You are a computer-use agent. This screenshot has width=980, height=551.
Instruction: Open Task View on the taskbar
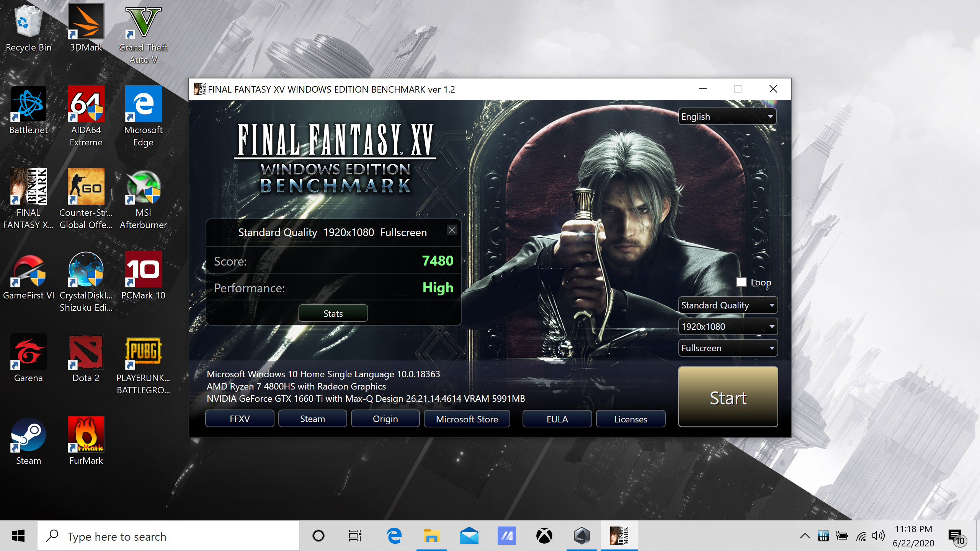355,536
